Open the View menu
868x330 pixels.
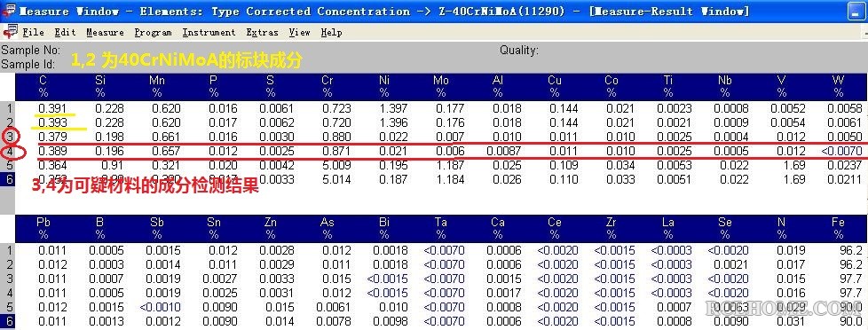click(299, 33)
